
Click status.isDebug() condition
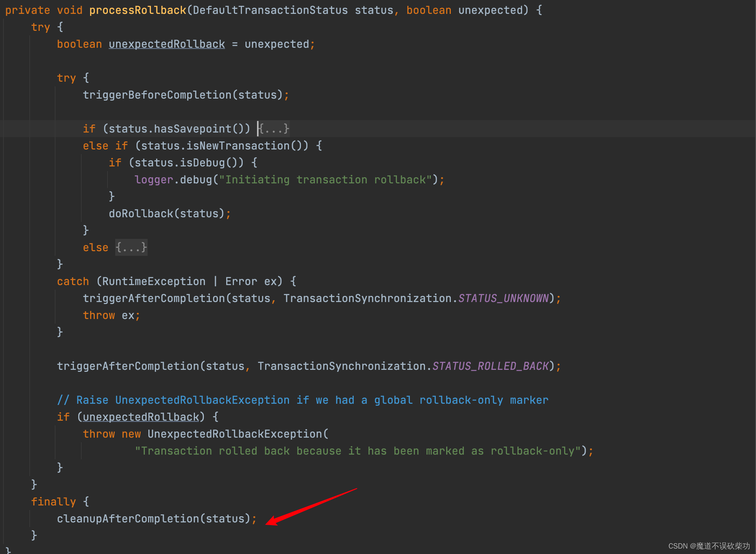click(x=186, y=163)
